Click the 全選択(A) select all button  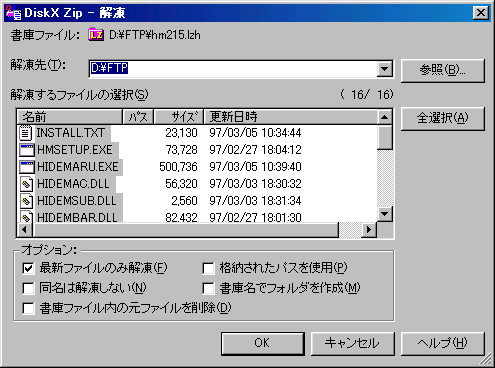442,118
